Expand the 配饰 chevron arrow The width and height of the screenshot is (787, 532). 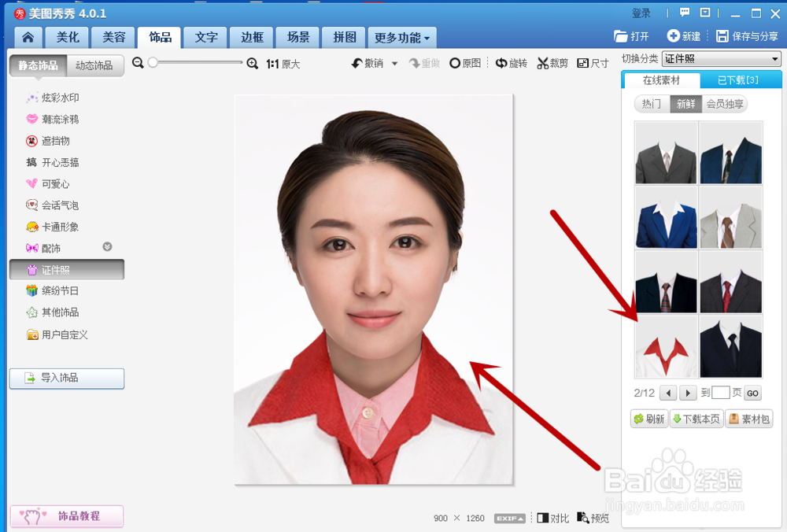pyautogui.click(x=107, y=247)
